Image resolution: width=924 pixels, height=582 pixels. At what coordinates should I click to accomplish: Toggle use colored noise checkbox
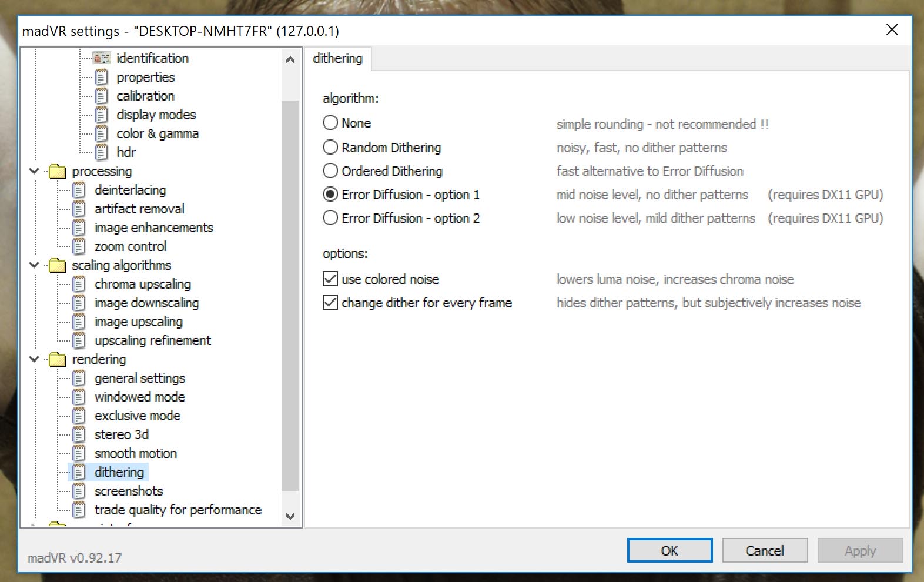point(330,279)
